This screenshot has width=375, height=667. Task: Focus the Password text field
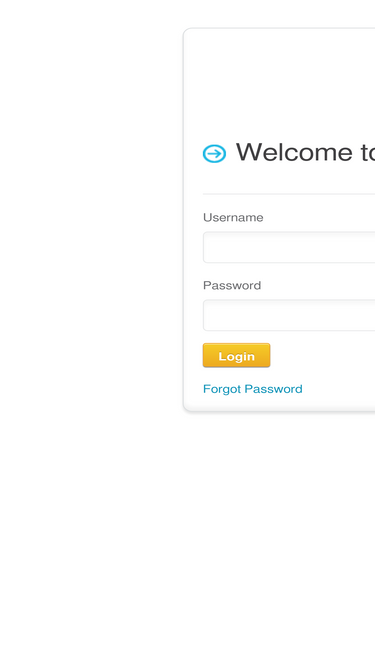(289, 315)
